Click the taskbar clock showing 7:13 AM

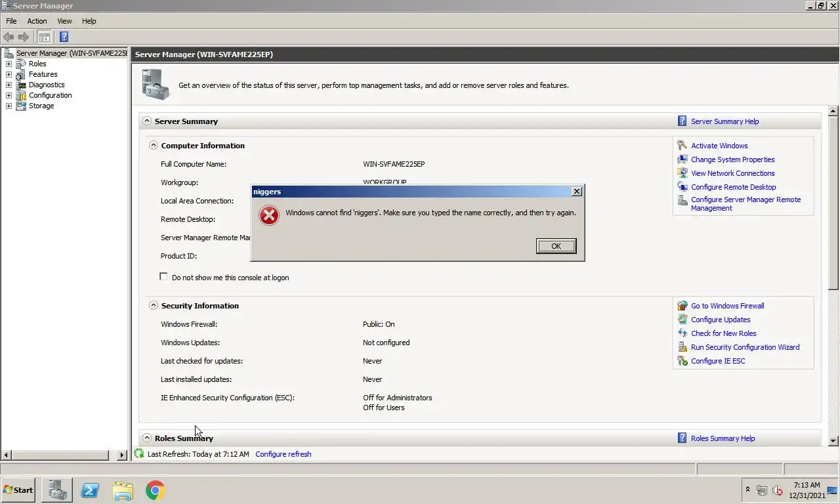click(x=807, y=490)
